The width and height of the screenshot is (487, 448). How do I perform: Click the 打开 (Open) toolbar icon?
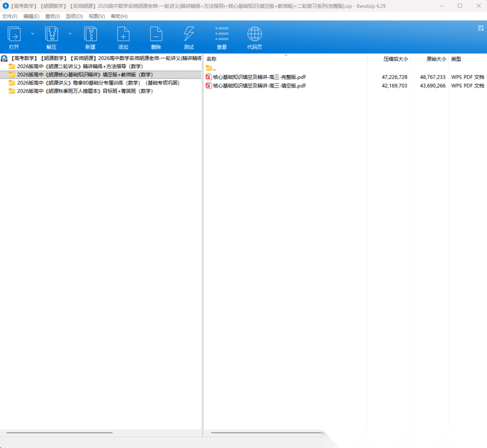pyautogui.click(x=14, y=35)
